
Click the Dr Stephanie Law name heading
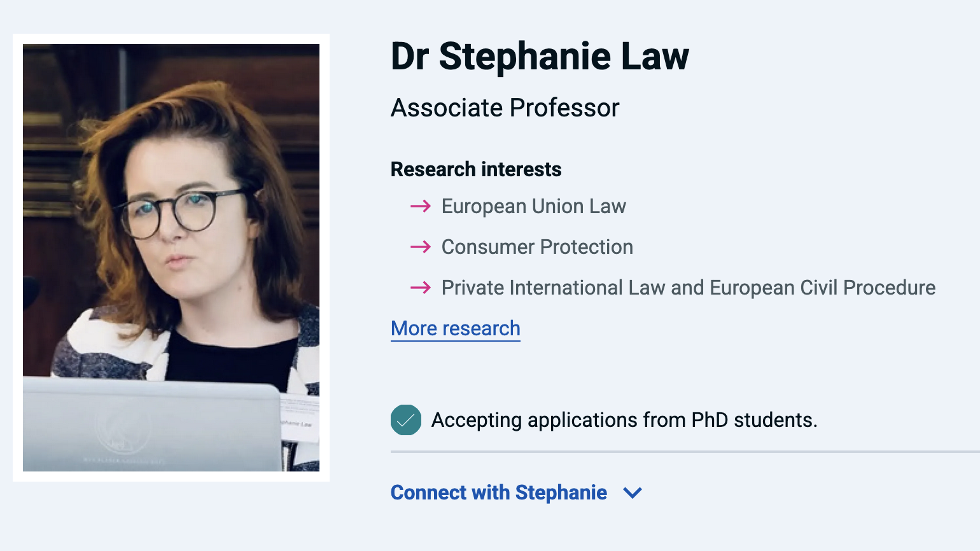point(540,56)
